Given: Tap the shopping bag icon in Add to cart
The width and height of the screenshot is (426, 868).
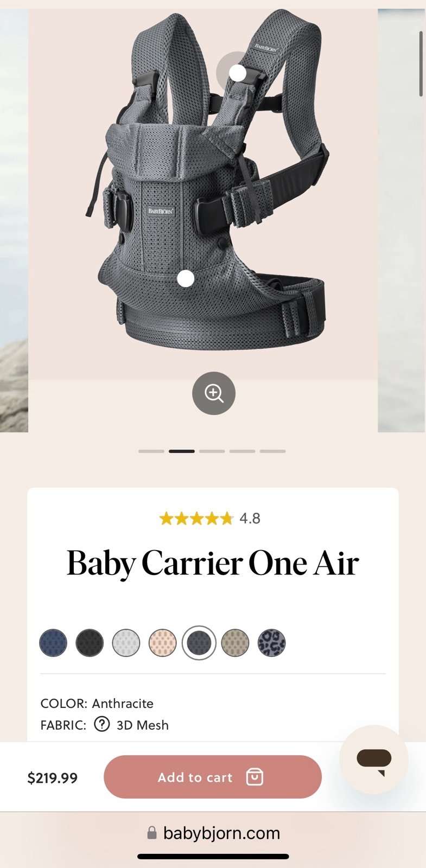Looking at the screenshot, I should [255, 777].
